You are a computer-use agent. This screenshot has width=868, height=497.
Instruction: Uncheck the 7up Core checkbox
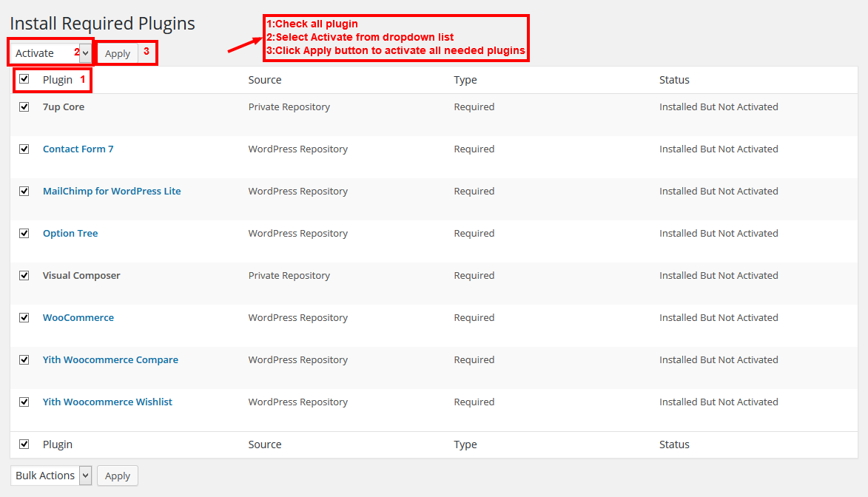24,106
